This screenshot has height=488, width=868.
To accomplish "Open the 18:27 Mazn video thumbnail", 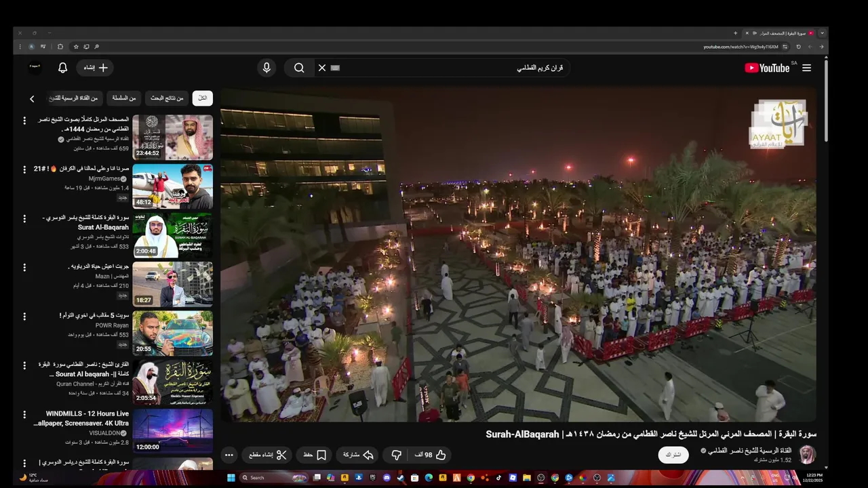I will click(x=172, y=284).
